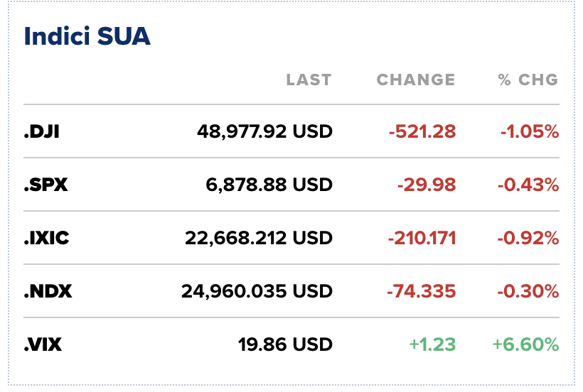Click the IXIC change value -210.171
Screen dimensions: 583x392
pyautogui.click(x=422, y=238)
